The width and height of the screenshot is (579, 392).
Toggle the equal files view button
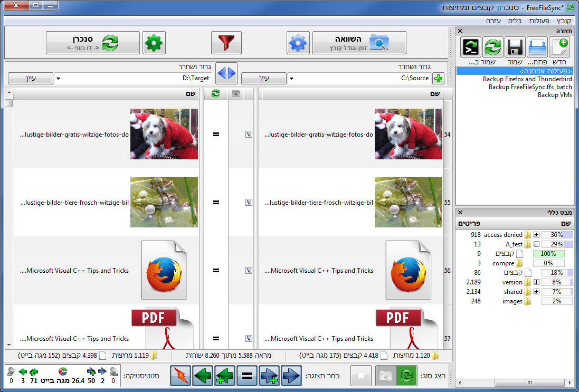[x=246, y=376]
